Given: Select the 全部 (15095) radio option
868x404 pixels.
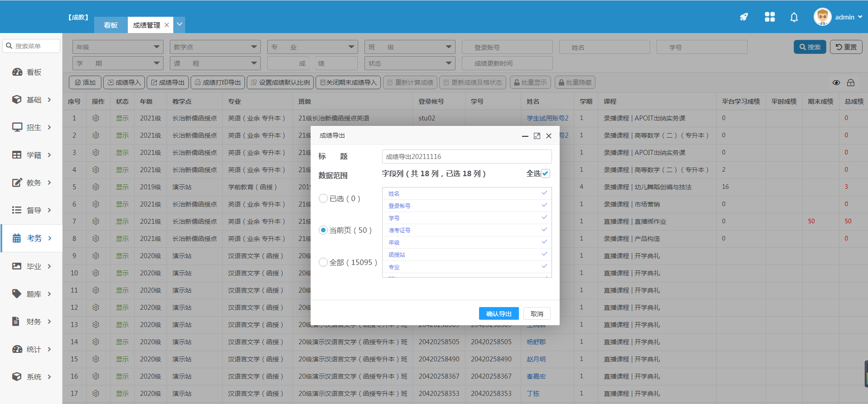Looking at the screenshot, I should pos(323,262).
